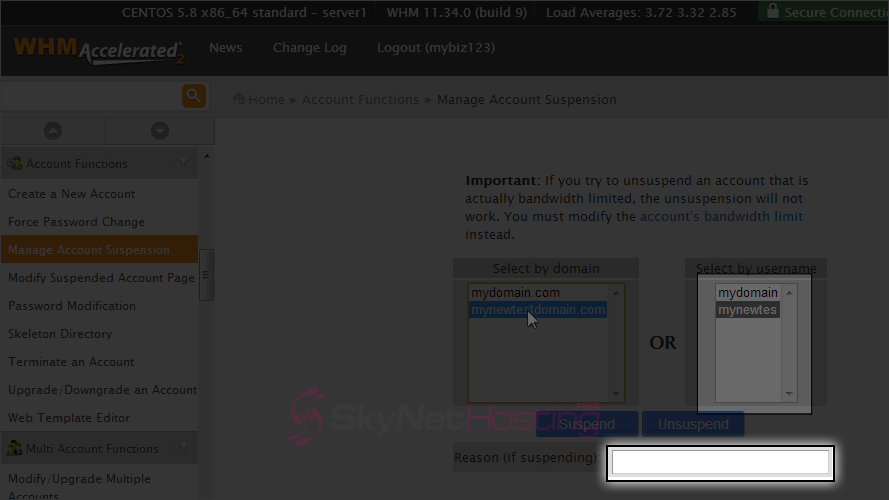Image resolution: width=889 pixels, height=500 pixels.
Task: Click the username list scroll-up arrow
Action: [x=789, y=293]
